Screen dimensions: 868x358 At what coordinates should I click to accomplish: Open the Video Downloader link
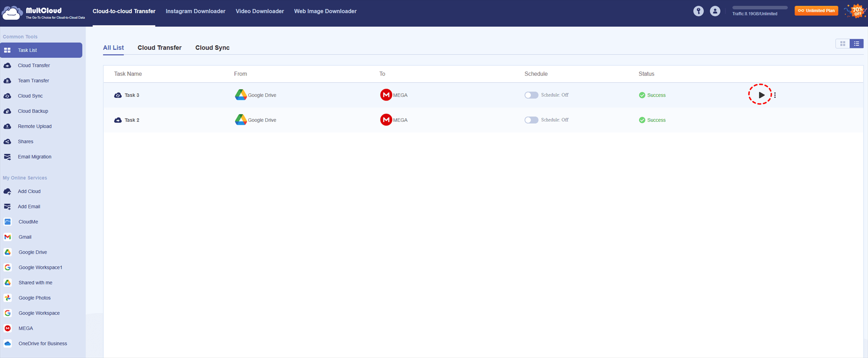(x=260, y=11)
